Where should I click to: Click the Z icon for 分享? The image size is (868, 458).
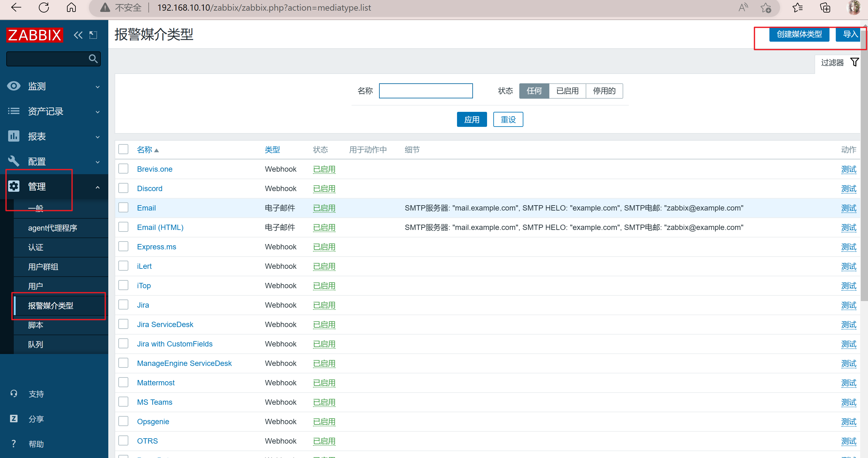13,419
